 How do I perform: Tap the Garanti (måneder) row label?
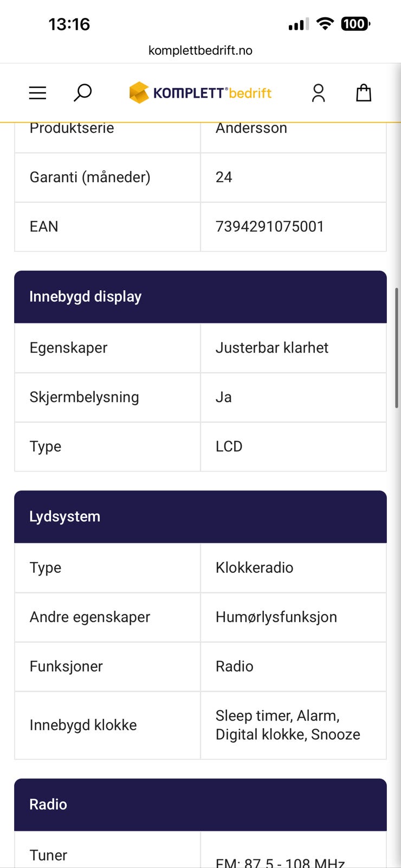click(x=90, y=177)
